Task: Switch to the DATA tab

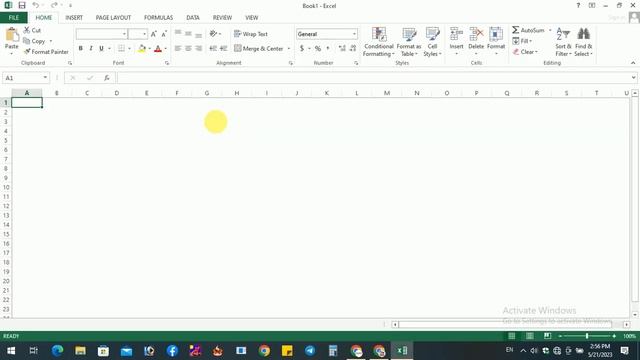Action: tap(193, 18)
